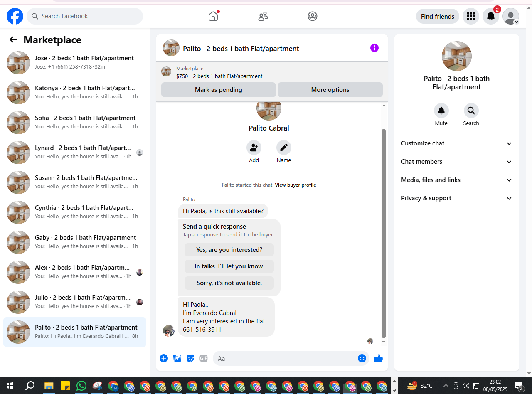Open the Facebook menu grid icon
Image resolution: width=532 pixels, height=394 pixels.
coord(471,16)
